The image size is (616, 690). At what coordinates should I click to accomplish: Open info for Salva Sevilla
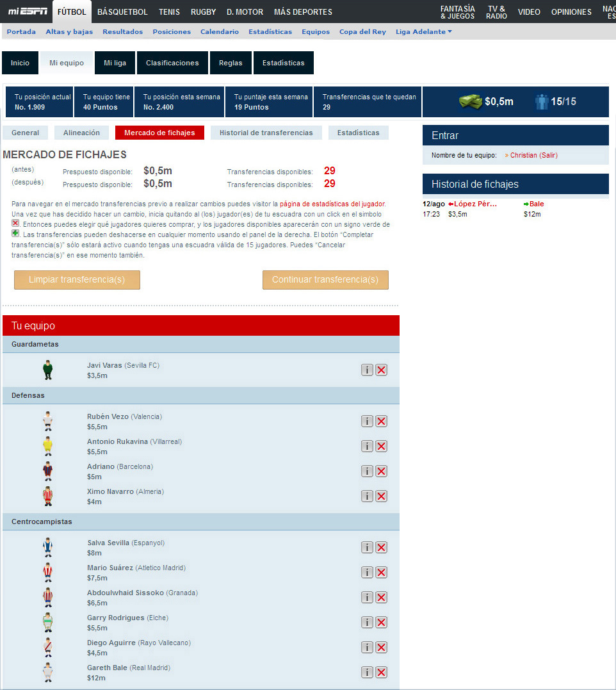click(367, 547)
